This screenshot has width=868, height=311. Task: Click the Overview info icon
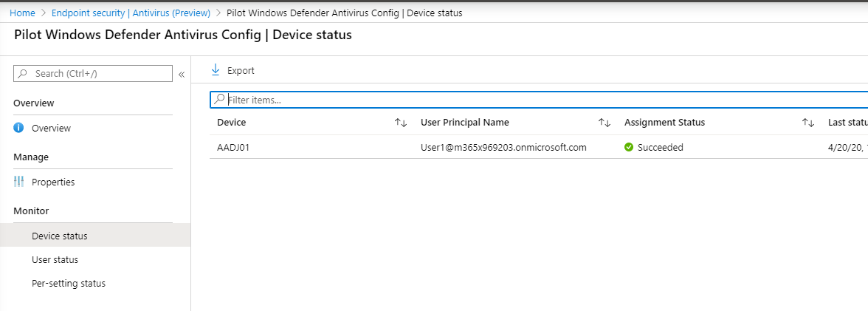tap(19, 128)
